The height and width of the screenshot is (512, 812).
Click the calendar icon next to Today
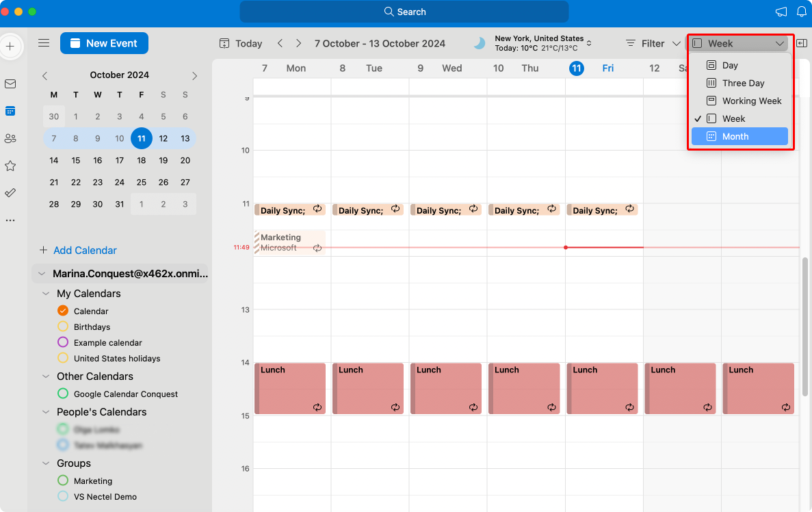(224, 44)
